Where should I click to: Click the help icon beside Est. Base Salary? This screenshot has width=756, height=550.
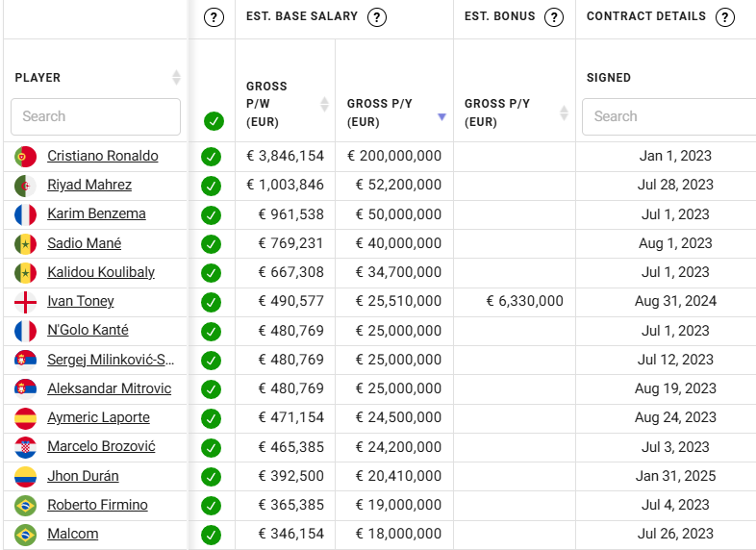[x=377, y=17]
